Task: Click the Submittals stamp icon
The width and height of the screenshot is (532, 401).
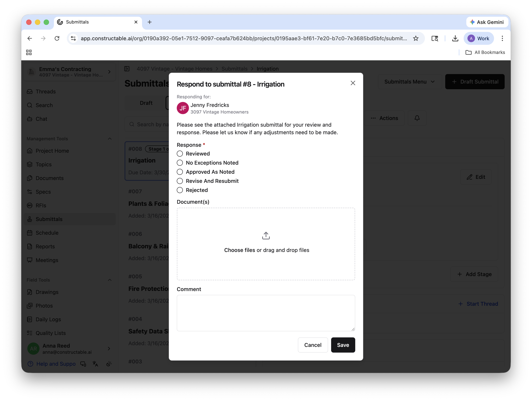Action: point(30,219)
